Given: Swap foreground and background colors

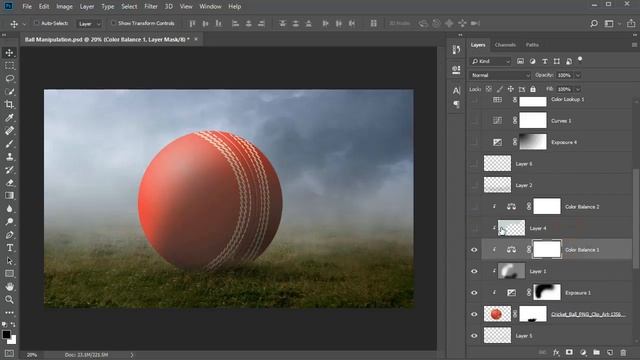Looking at the screenshot, I should pos(13,325).
